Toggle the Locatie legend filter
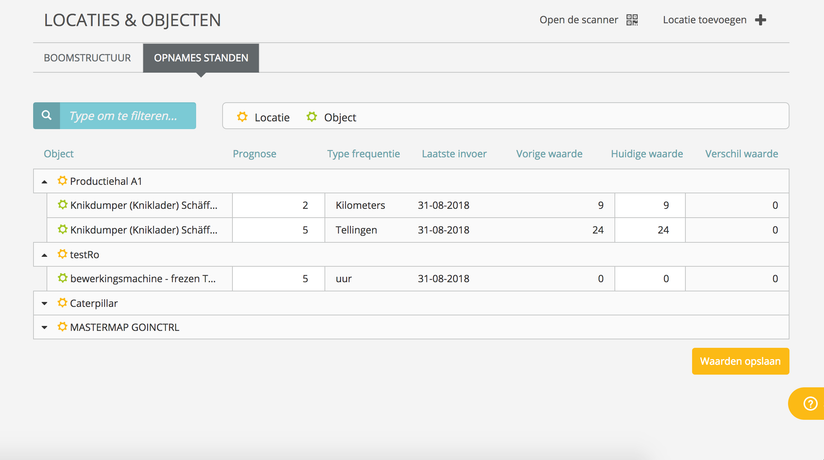 point(263,117)
